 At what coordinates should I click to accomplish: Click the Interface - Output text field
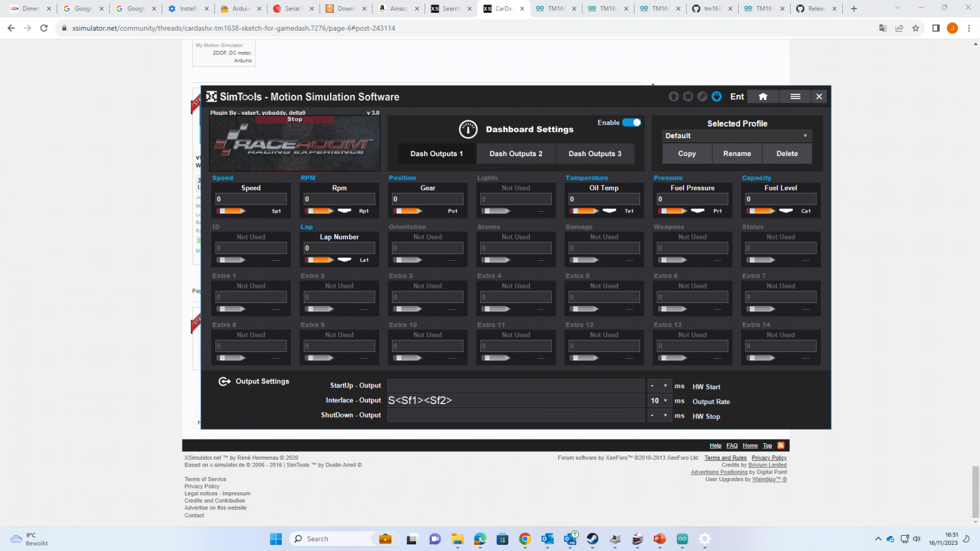tap(516, 400)
